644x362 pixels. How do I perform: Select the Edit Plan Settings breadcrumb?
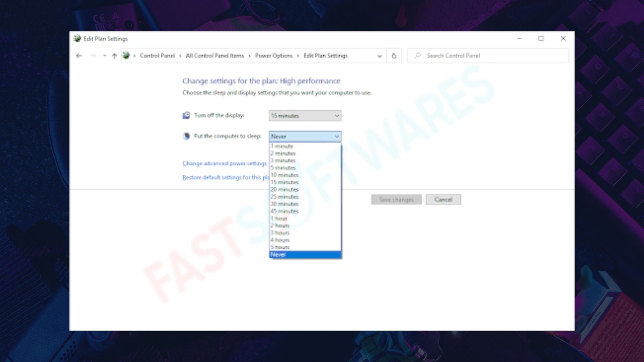[325, 56]
